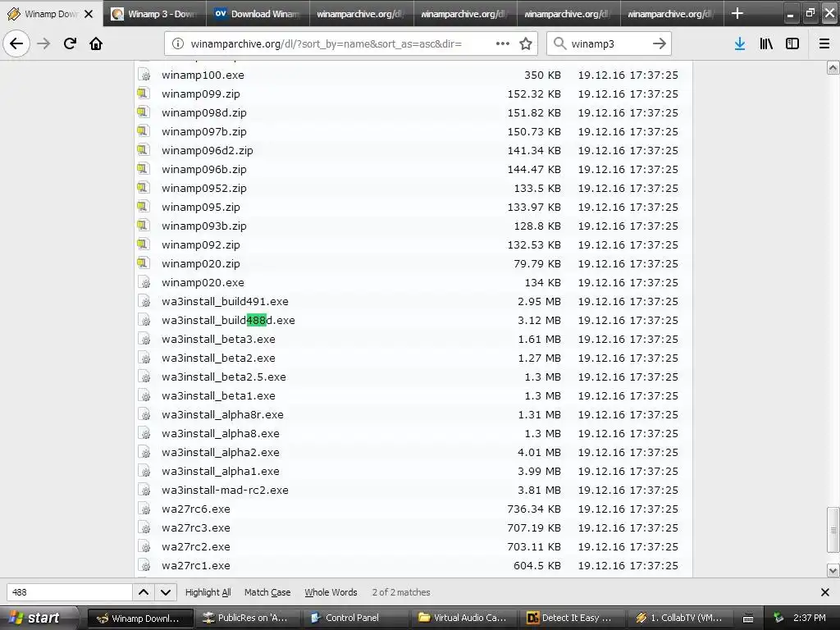Click the address bar URL
This screenshot has width=840, height=630.
click(326, 43)
